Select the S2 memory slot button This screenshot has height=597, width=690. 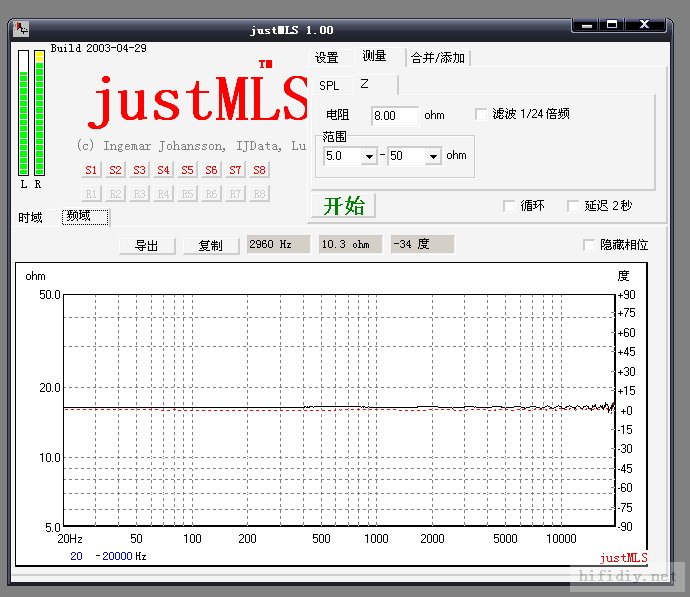coord(115,171)
